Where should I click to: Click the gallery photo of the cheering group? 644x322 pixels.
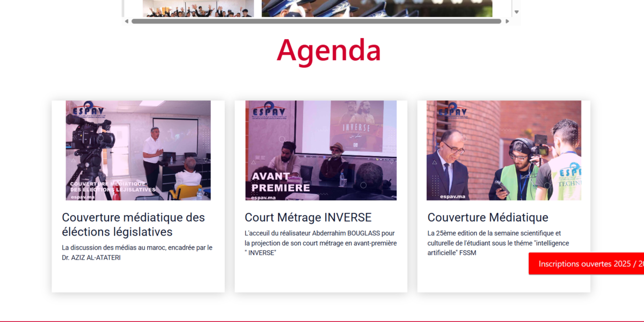pos(198,9)
